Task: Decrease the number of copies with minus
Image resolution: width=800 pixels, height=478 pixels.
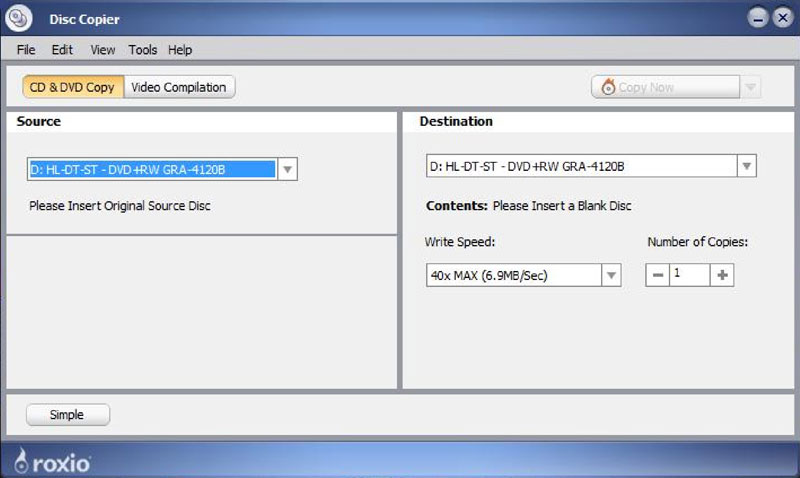Action: (658, 275)
